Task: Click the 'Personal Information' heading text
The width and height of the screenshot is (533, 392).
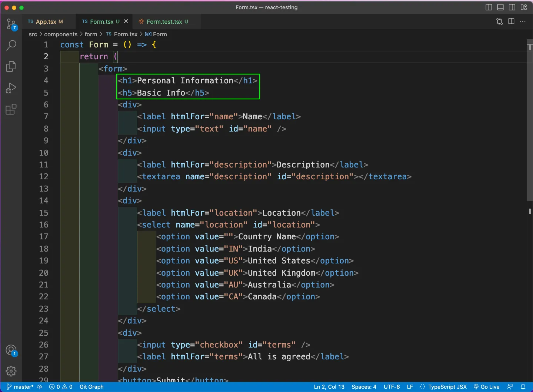Action: pos(185,80)
